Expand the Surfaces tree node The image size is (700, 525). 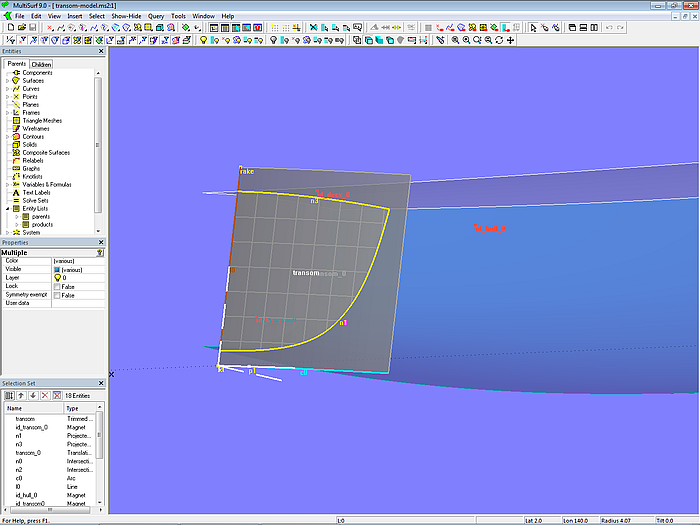click(7, 81)
